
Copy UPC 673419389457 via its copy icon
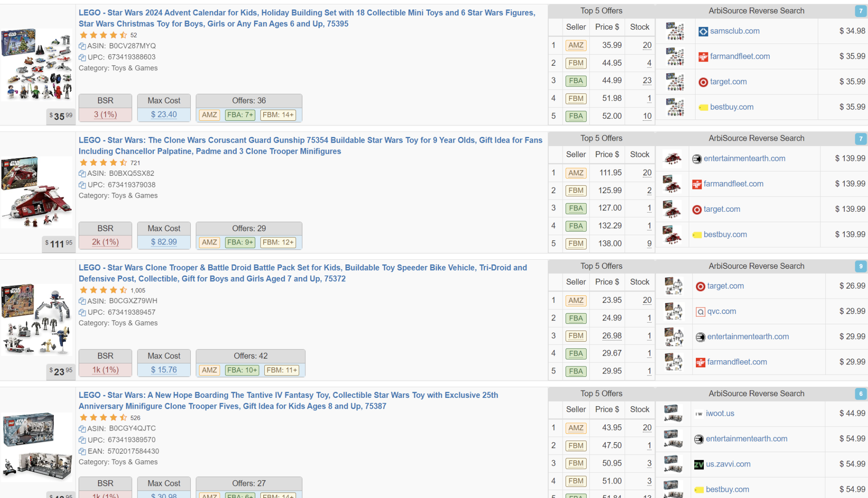point(82,312)
